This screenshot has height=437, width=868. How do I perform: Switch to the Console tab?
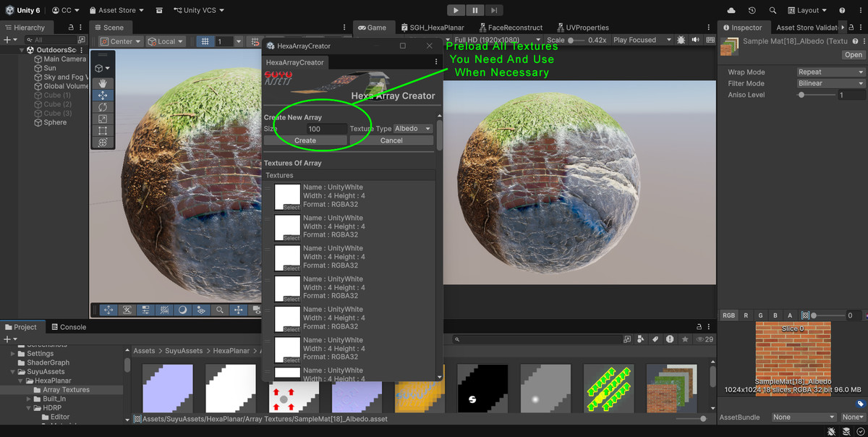(x=68, y=327)
